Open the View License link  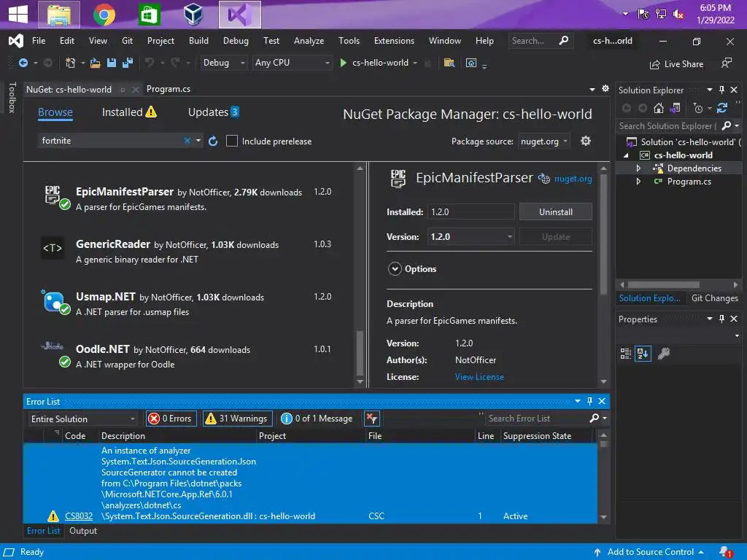tap(479, 377)
